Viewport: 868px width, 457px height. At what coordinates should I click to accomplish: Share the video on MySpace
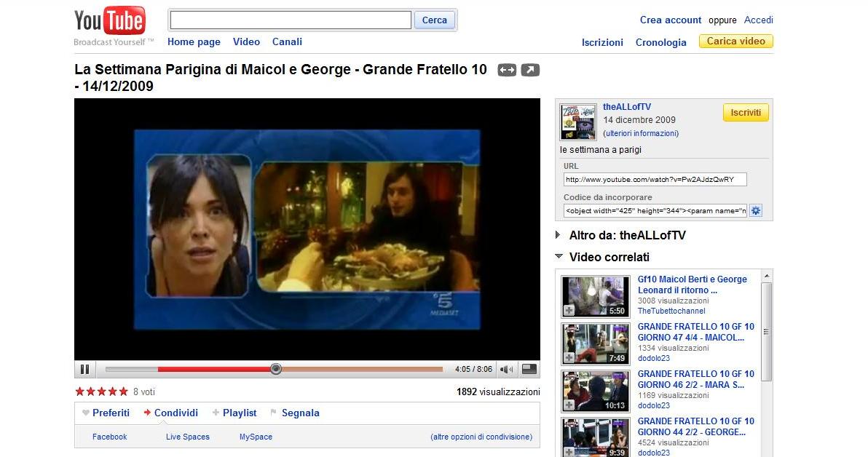click(256, 437)
